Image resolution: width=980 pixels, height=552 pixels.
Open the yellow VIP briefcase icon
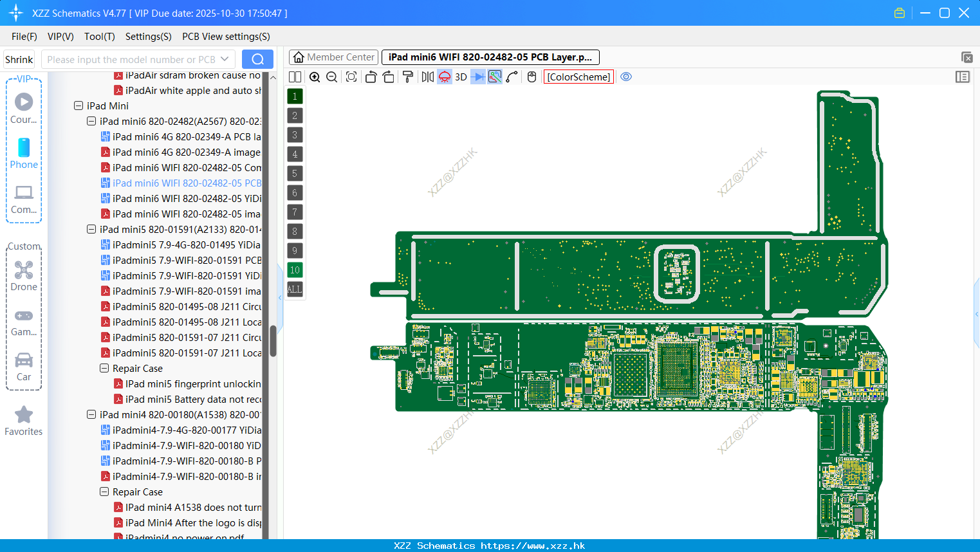point(900,13)
